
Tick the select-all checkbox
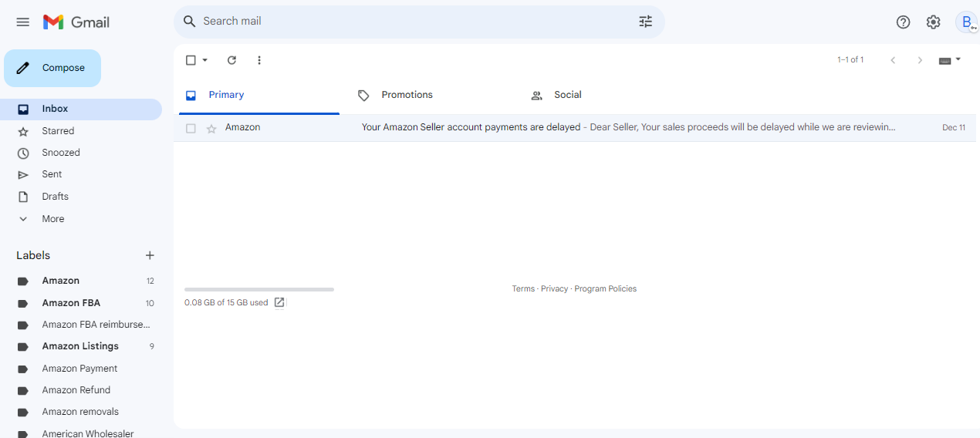[191, 60]
